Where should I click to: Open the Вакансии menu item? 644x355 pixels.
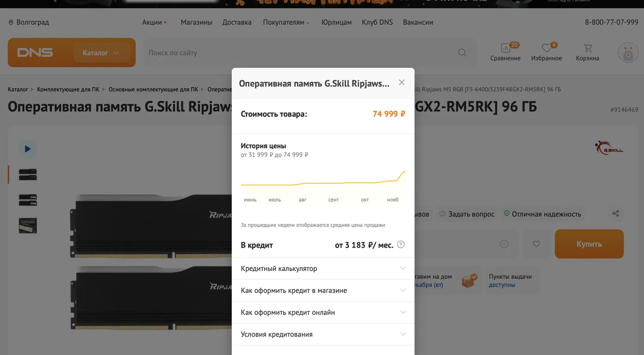coord(418,22)
